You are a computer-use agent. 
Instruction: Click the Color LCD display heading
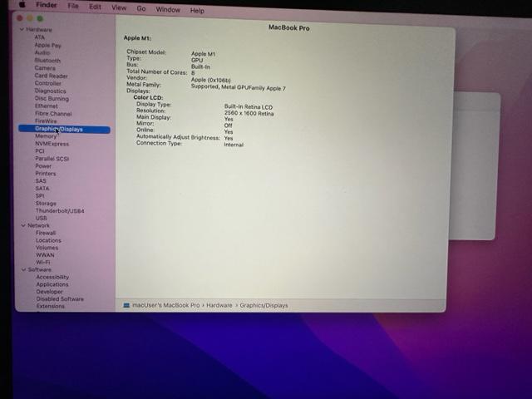pos(148,98)
